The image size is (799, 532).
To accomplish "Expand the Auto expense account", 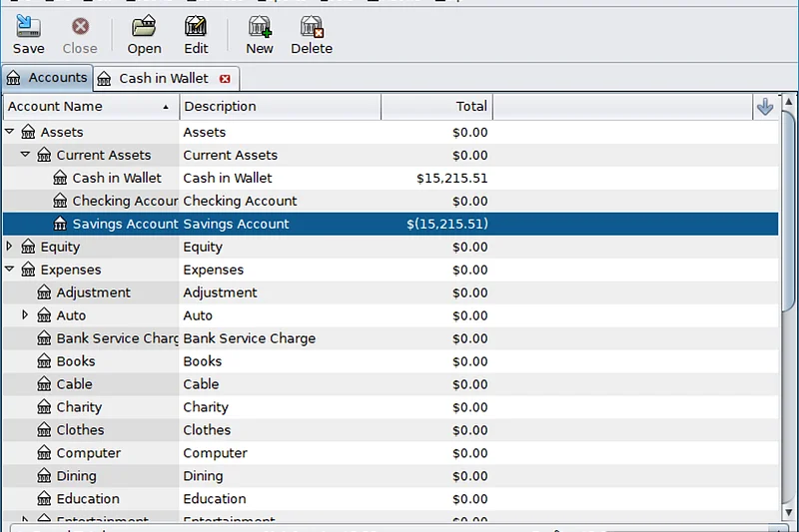I will click(26, 315).
